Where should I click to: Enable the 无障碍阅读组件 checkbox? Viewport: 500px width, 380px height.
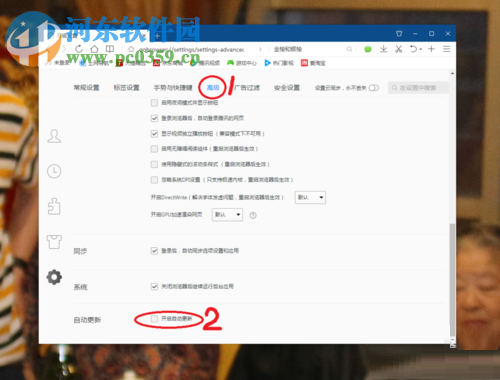154,149
